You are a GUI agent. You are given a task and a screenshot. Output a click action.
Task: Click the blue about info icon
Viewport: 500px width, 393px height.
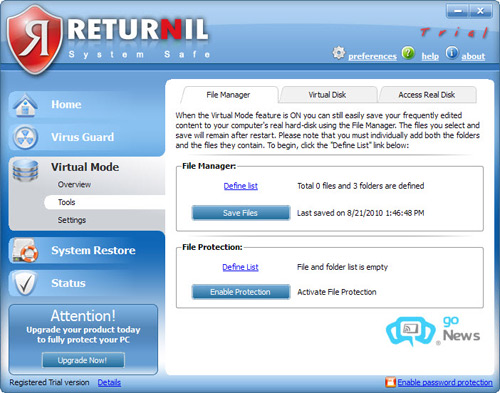tap(452, 53)
